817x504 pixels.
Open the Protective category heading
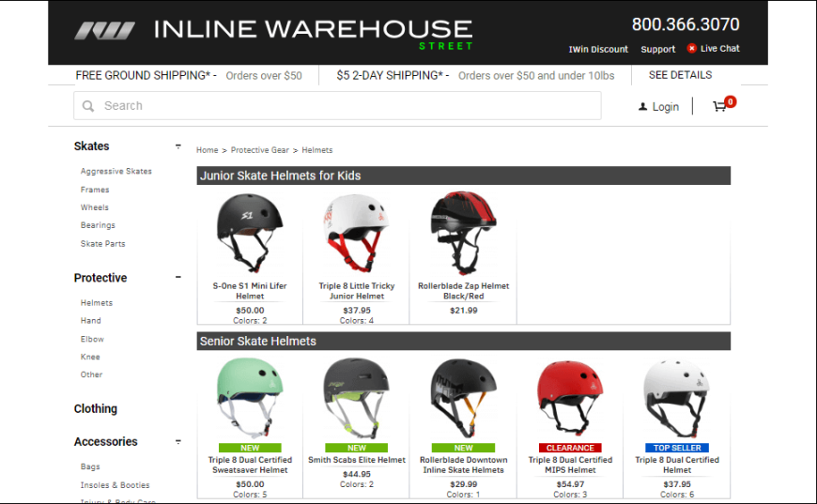coord(100,278)
